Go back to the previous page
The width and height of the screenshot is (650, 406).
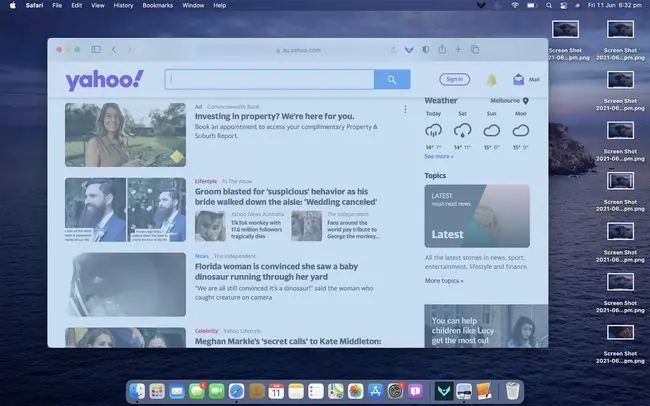click(x=114, y=49)
